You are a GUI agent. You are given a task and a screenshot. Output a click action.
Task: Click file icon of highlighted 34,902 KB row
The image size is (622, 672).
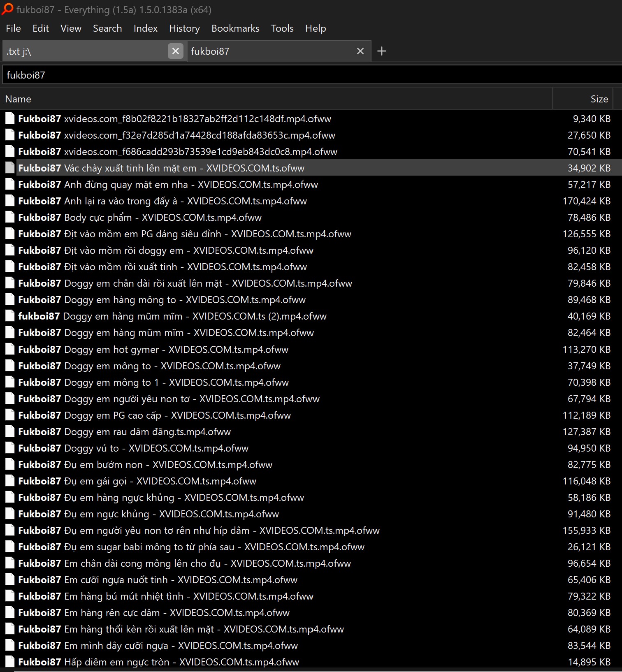pyautogui.click(x=10, y=168)
